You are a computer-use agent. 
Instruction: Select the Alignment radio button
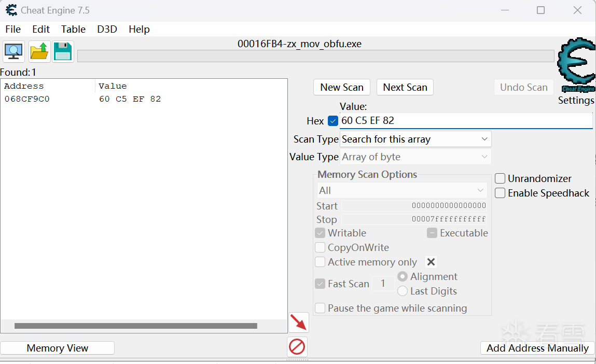[x=402, y=276]
